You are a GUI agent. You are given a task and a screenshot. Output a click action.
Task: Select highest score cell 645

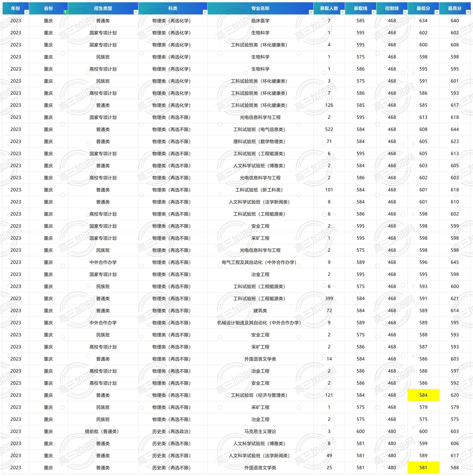point(455,262)
